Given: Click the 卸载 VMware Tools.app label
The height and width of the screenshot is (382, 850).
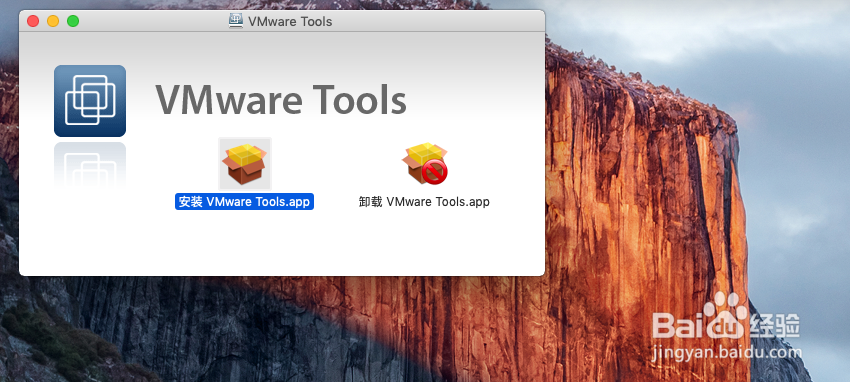Looking at the screenshot, I should coord(424,202).
